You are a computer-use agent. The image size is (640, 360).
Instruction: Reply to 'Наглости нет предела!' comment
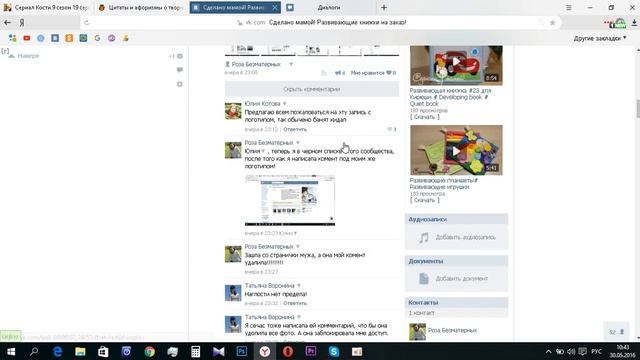click(295, 303)
